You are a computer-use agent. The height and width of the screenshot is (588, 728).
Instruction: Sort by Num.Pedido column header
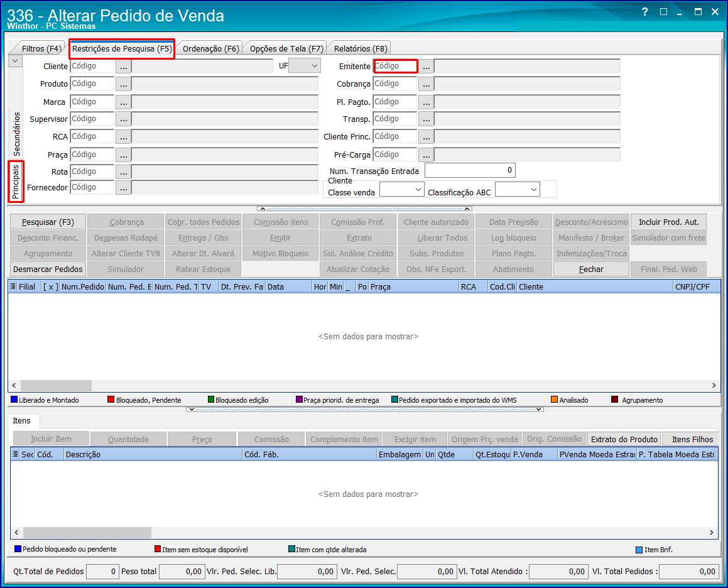point(83,287)
